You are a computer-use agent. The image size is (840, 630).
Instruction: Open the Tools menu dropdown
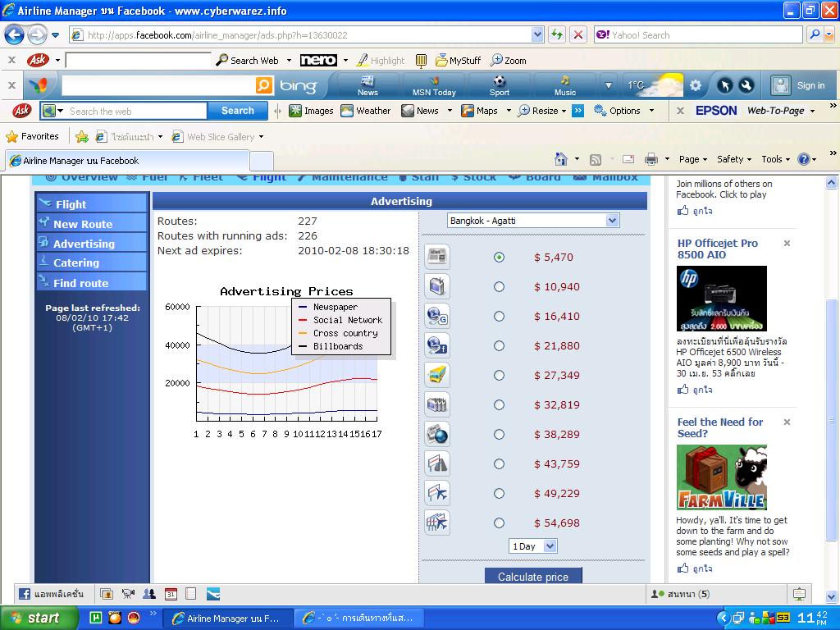point(775,159)
